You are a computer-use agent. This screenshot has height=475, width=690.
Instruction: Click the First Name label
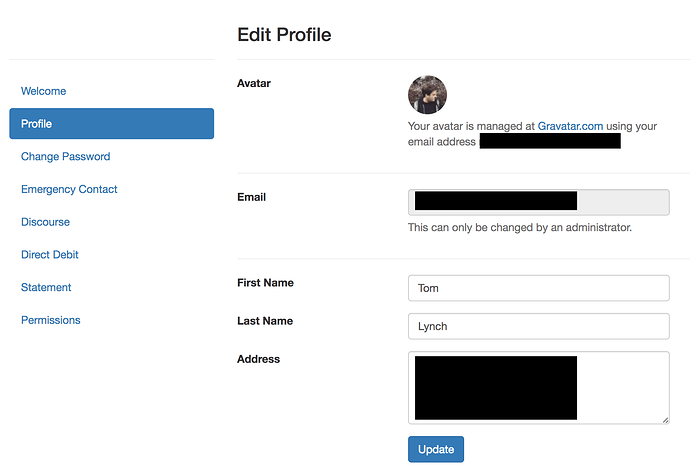[265, 283]
